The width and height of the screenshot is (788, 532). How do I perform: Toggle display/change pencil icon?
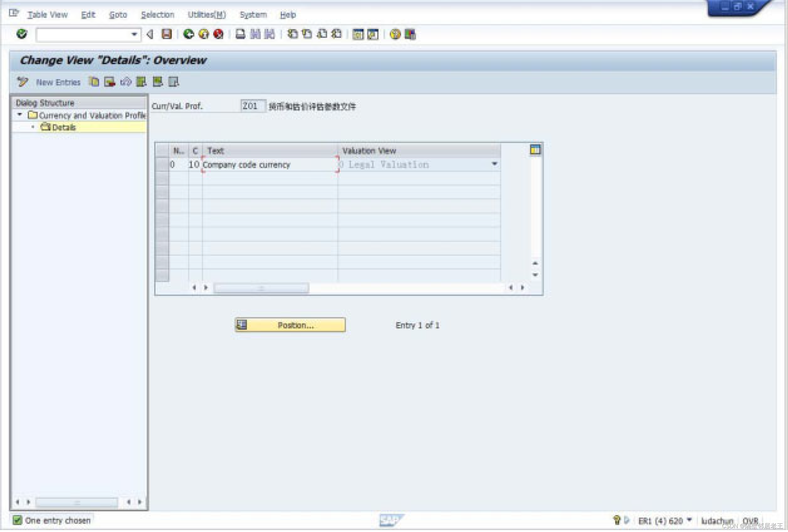point(22,82)
